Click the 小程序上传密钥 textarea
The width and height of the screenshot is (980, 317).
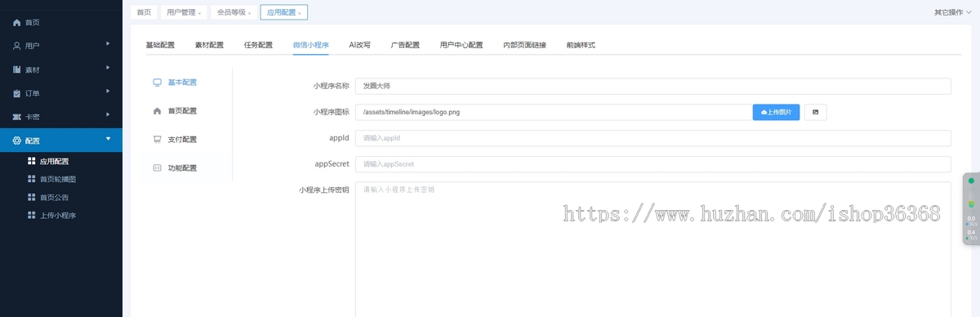coord(653,249)
